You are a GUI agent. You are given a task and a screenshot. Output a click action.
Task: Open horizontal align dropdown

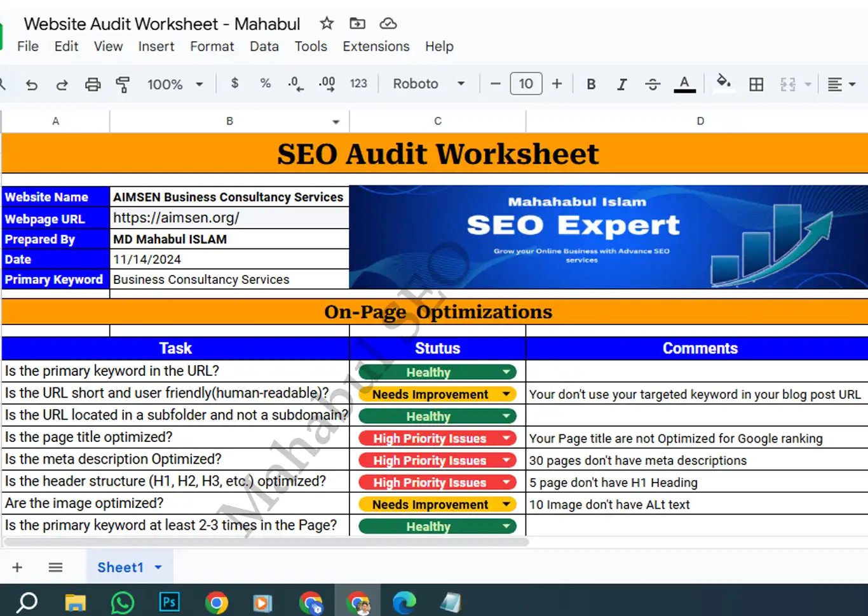pos(841,84)
